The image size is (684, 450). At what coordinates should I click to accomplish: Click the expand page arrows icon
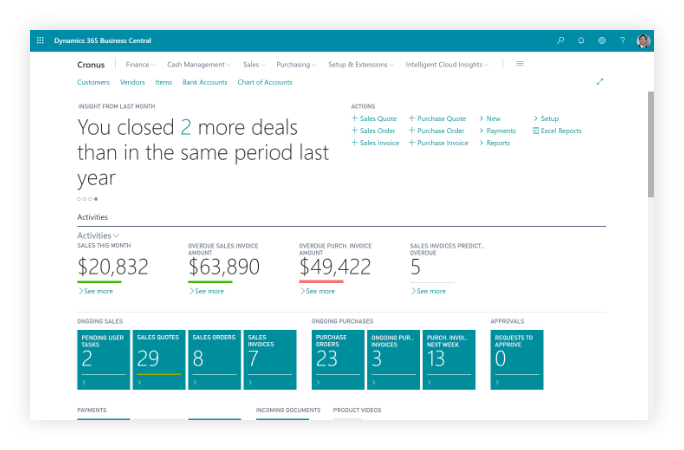[600, 82]
